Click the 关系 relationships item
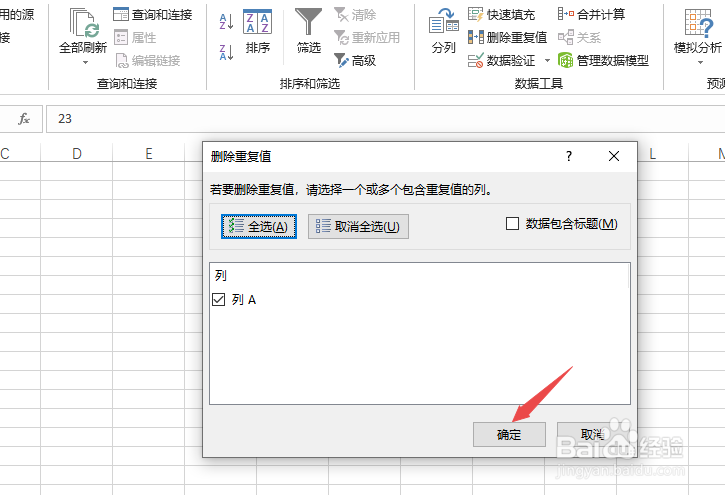 pyautogui.click(x=579, y=37)
